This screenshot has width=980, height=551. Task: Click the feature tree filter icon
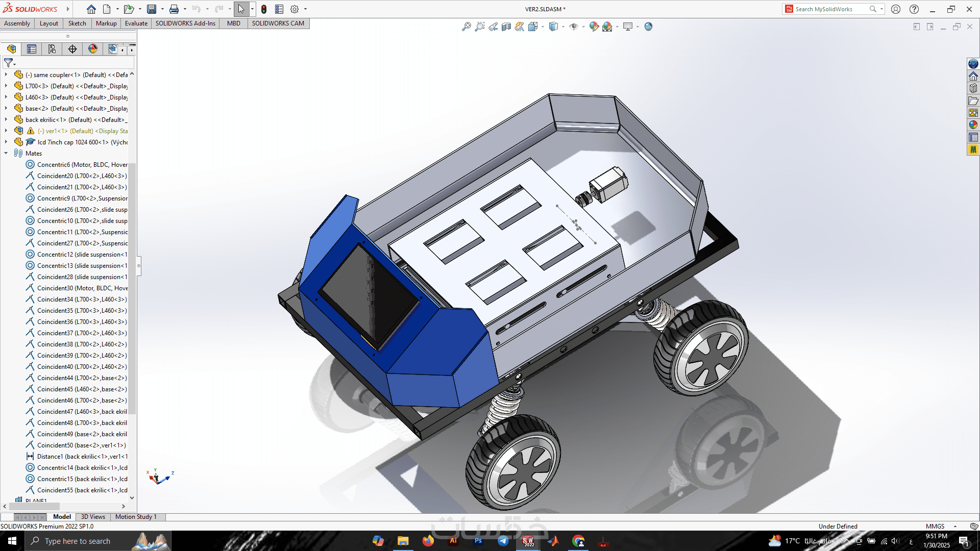9,63
